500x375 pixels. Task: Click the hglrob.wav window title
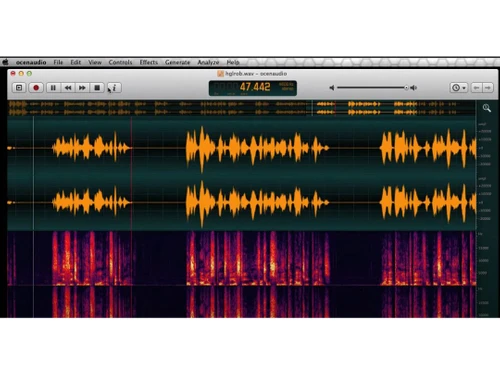click(256, 74)
